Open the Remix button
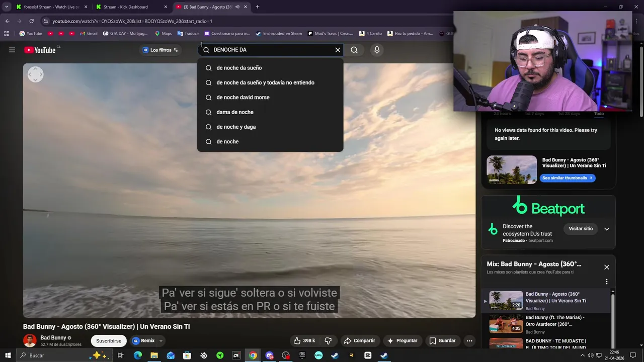The width and height of the screenshot is (644, 362). pyautogui.click(x=143, y=340)
